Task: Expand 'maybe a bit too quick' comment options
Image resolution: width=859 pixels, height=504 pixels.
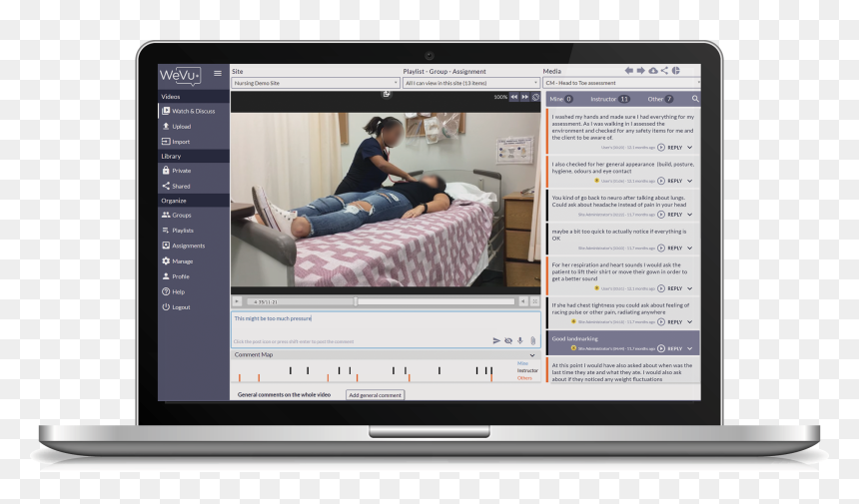Action: [690, 248]
